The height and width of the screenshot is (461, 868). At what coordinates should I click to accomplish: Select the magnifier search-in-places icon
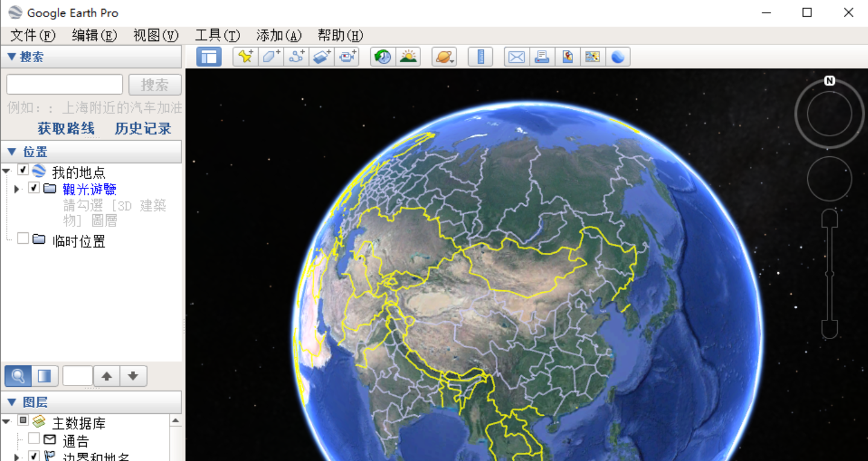pos(18,376)
